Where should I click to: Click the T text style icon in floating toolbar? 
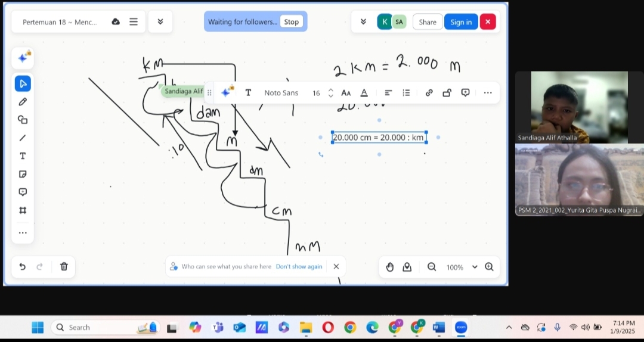click(248, 93)
